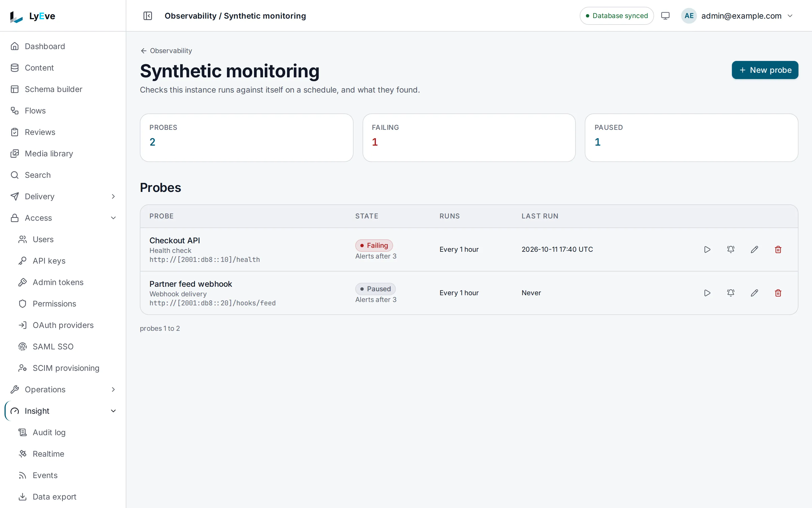Open Flows in sidebar
This screenshot has width=812, height=508.
tap(63, 111)
